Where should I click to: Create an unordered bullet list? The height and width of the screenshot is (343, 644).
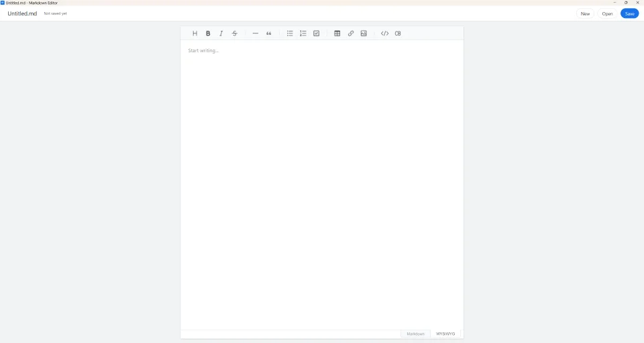tap(290, 33)
